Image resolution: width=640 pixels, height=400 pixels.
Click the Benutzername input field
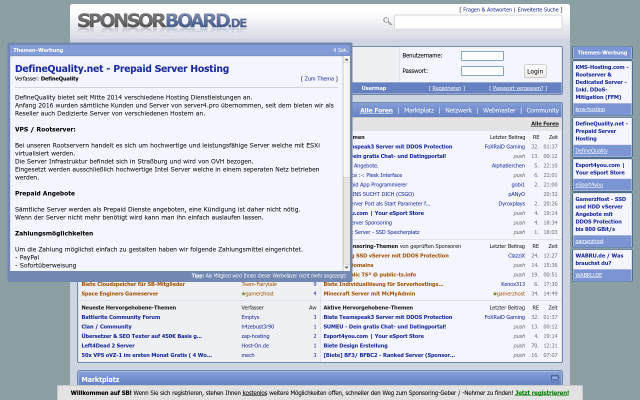click(482, 56)
